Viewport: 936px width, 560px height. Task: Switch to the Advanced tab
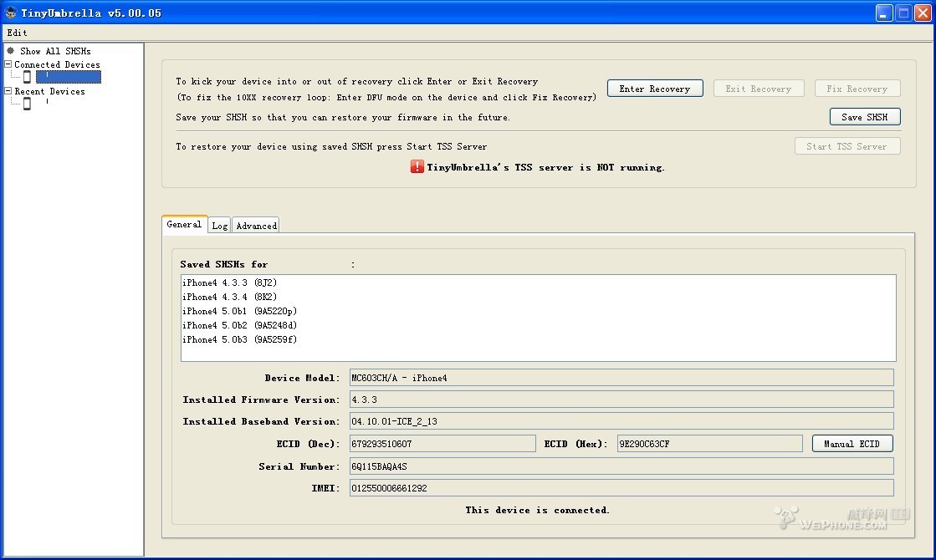point(256,226)
